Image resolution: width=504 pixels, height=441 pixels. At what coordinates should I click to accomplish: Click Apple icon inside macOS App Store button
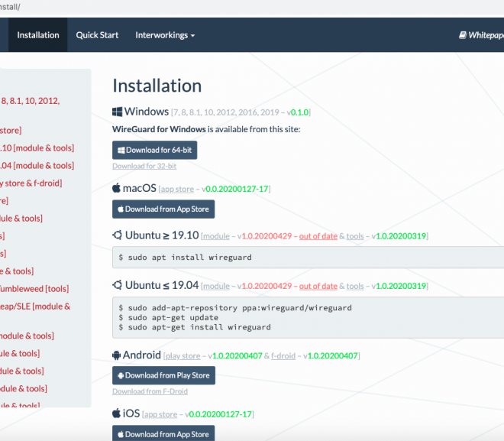tap(121, 209)
